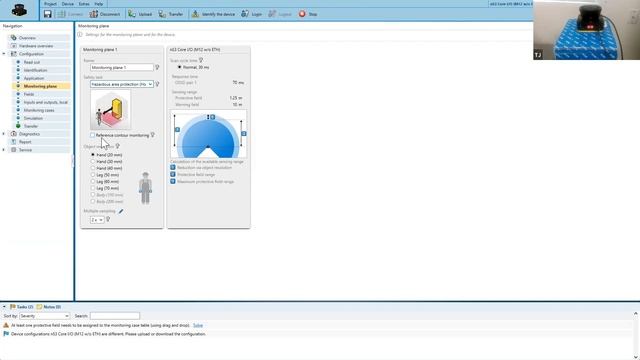Open the Help menu

(99, 4)
